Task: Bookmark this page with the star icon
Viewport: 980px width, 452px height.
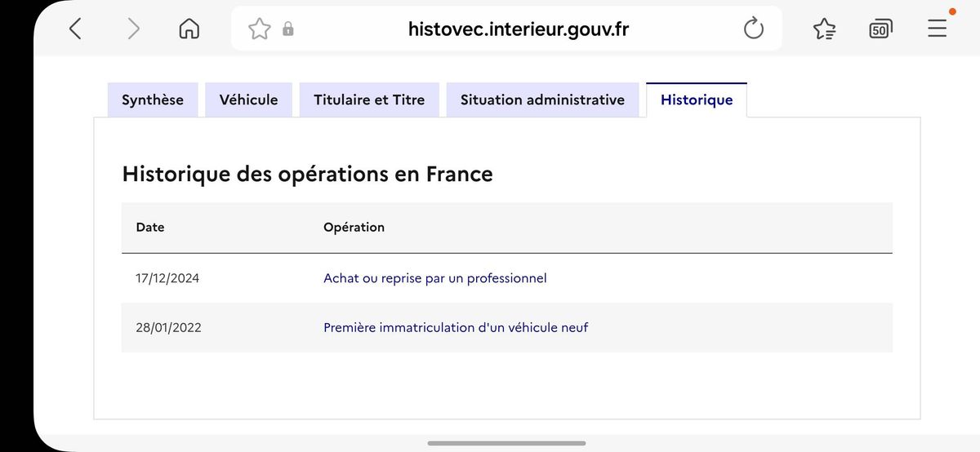Action: (259, 29)
